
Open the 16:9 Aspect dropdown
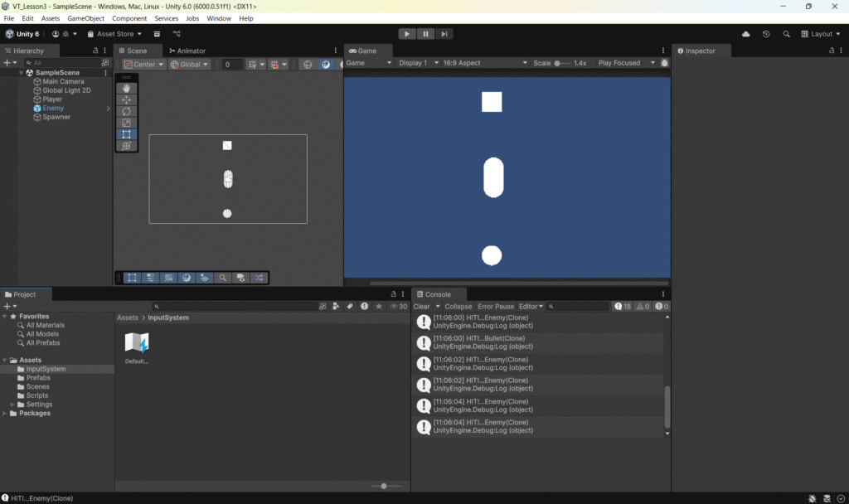click(x=485, y=63)
